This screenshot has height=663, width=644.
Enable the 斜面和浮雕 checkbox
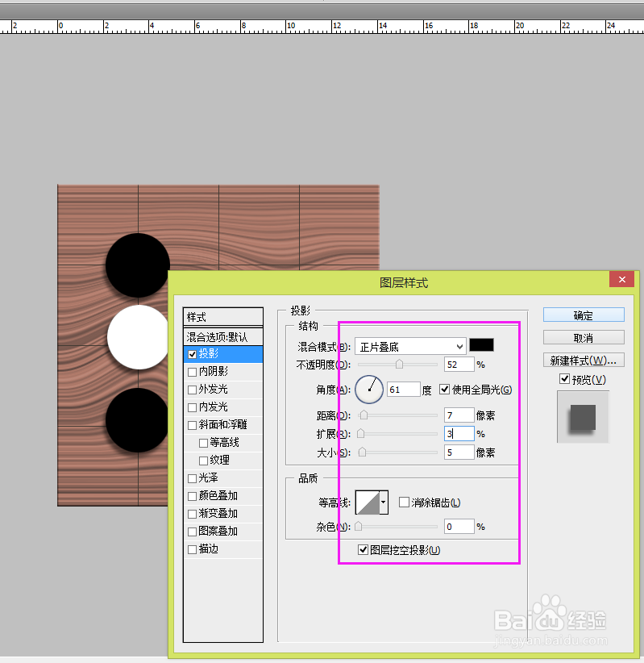(193, 425)
